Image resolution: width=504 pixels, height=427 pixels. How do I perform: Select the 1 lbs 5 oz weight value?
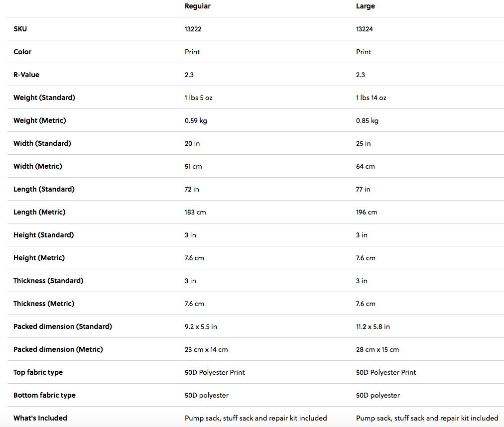coord(198,98)
